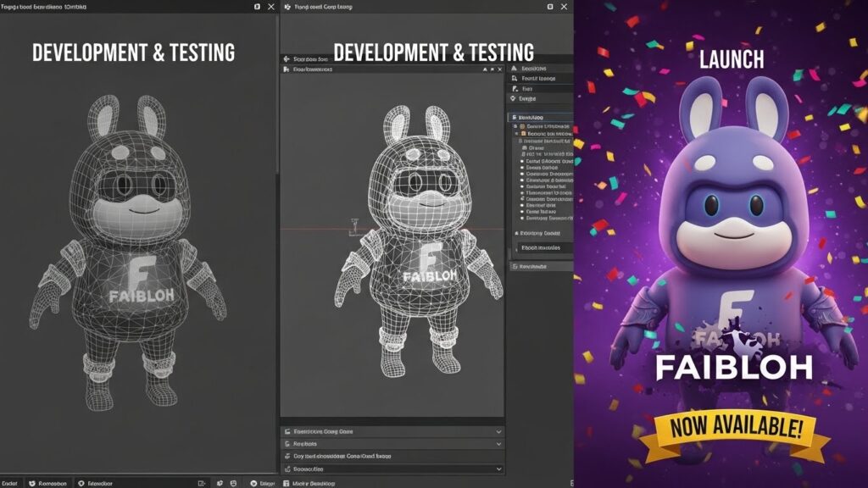868x488 pixels.
Task: Open the chevron on the lowest bottom panel row
Action: [x=498, y=469]
